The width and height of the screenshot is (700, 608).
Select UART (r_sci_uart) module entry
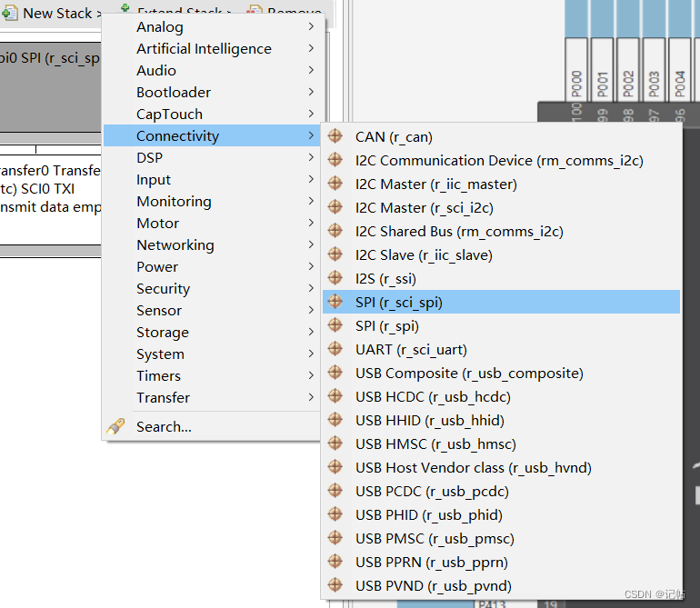point(501,349)
